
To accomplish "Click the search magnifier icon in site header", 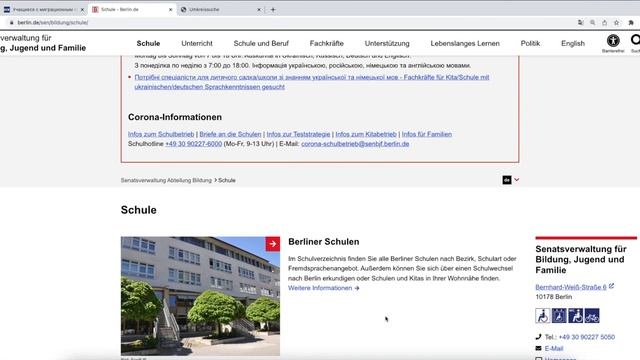I will click(635, 40).
